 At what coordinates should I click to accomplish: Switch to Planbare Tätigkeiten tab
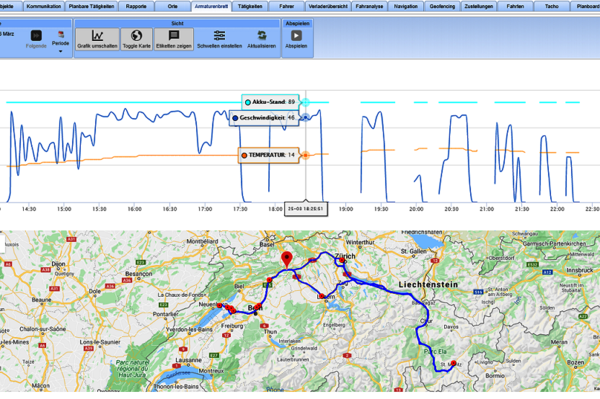pos(91,6)
